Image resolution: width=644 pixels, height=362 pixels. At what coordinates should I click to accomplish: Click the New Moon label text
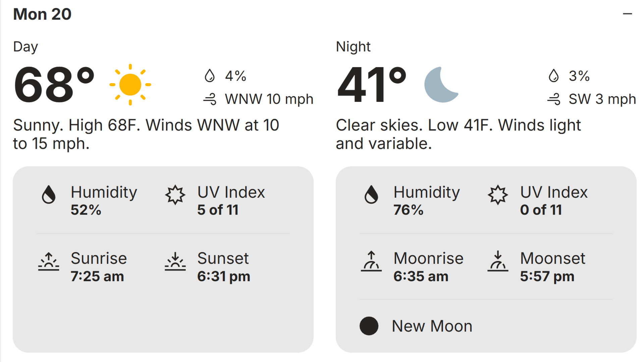coord(432,326)
